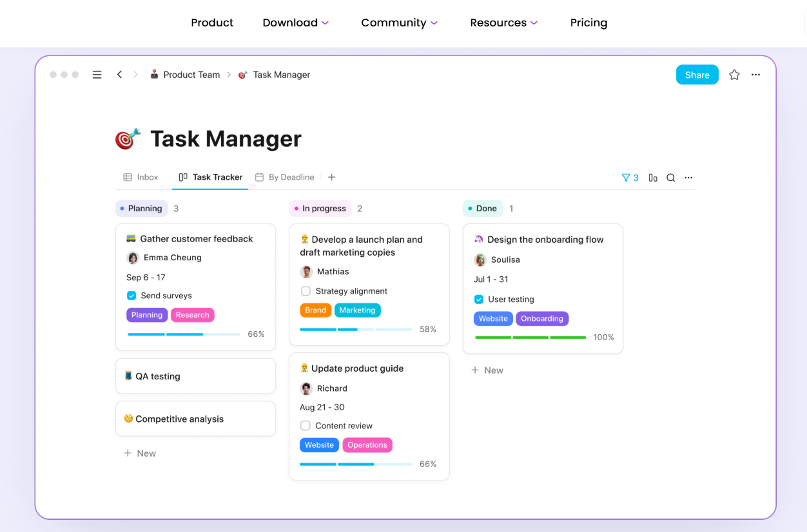Click the back navigation arrow
Image resolution: width=807 pixels, height=532 pixels.
(x=119, y=75)
